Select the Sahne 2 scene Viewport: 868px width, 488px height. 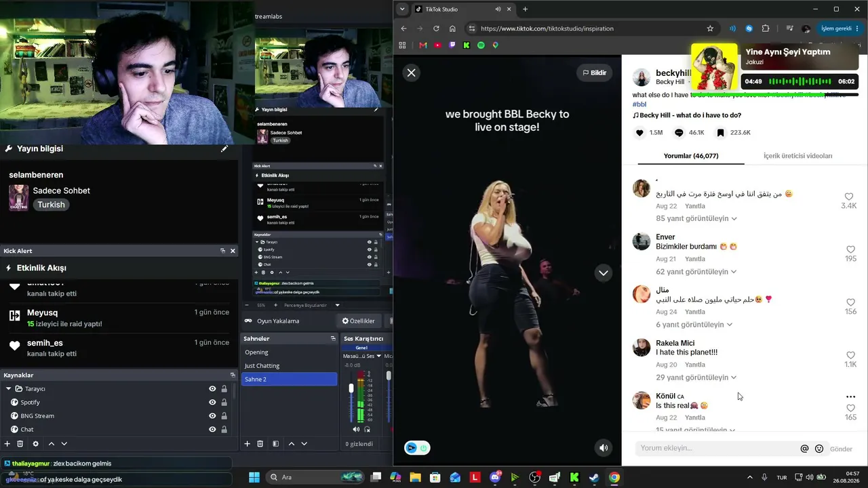click(289, 380)
